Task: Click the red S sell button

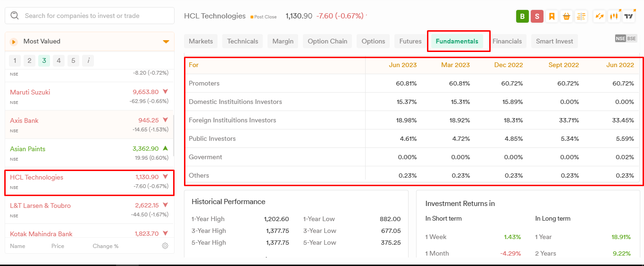Action: 537,17
